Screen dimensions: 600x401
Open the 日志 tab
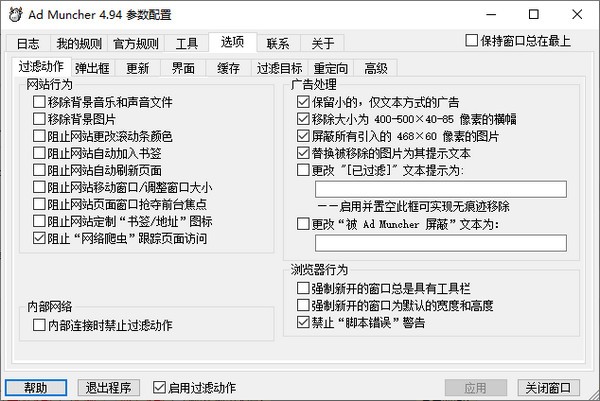[x=28, y=43]
